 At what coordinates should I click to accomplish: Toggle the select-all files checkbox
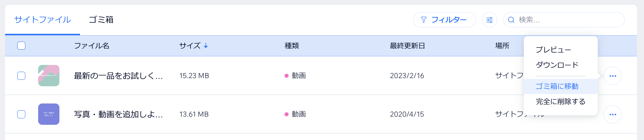(21, 46)
